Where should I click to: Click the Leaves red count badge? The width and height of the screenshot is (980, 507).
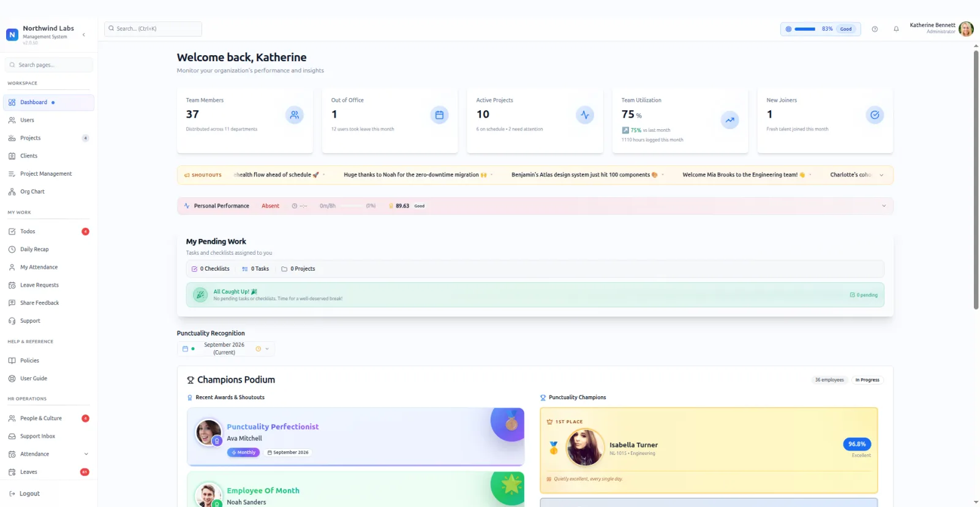point(85,472)
